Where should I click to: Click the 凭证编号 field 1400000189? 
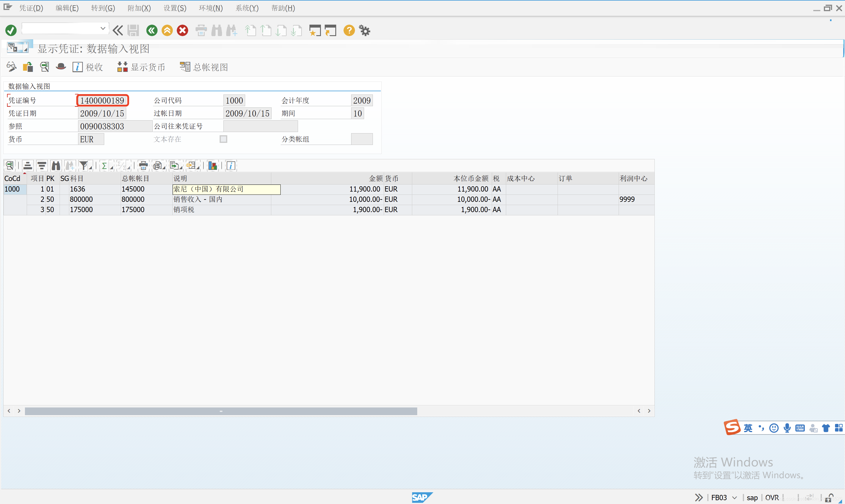coord(102,101)
